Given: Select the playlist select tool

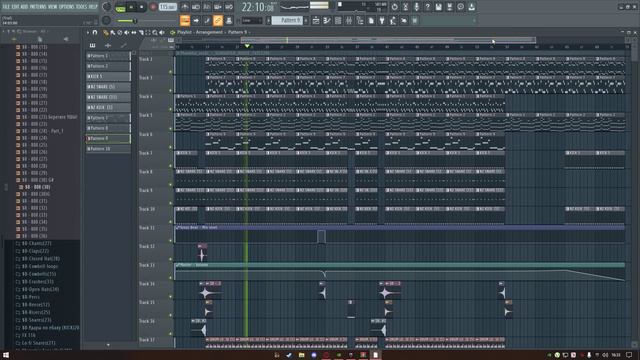Looking at the screenshot, I should pos(148,32).
